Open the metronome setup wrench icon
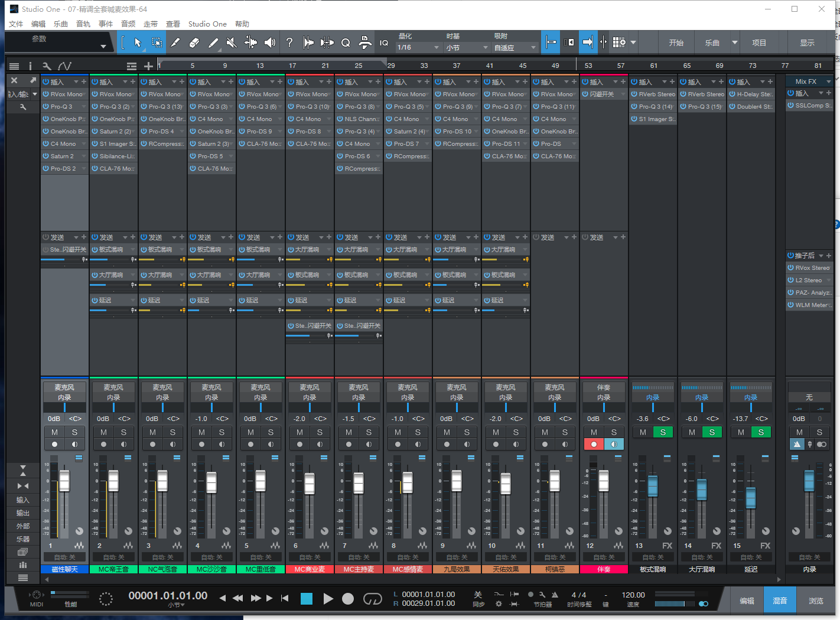Screen dimensions: 840x620 (543, 595)
